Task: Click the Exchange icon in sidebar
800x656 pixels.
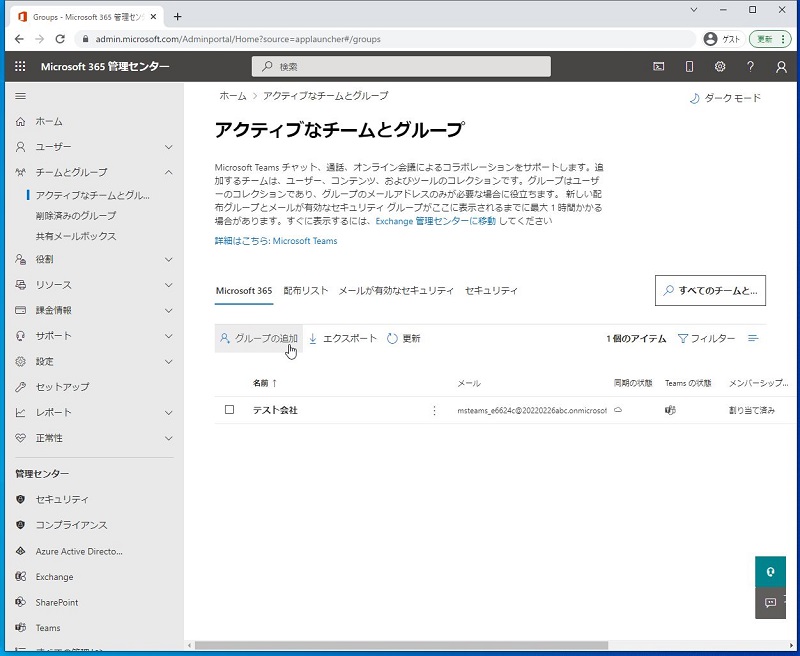Action: [20, 576]
